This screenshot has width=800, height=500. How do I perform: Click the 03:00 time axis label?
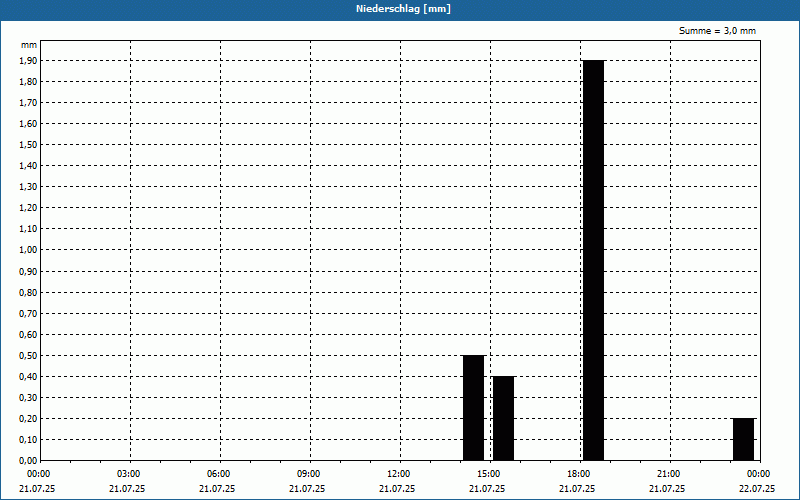point(129,474)
